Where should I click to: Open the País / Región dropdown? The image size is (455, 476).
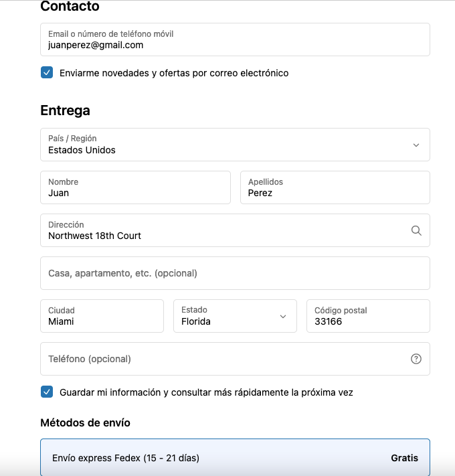click(x=235, y=145)
